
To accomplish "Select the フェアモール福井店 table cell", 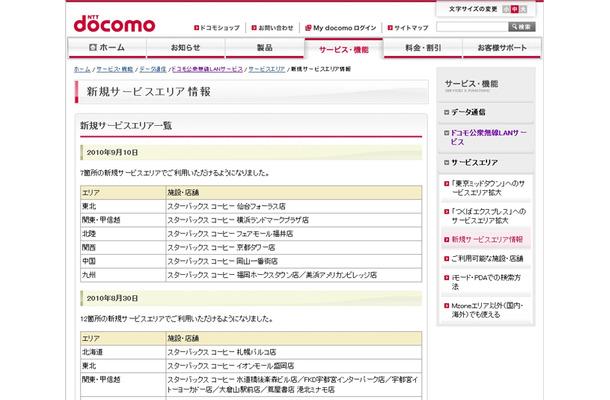I will pyautogui.click(x=294, y=234).
